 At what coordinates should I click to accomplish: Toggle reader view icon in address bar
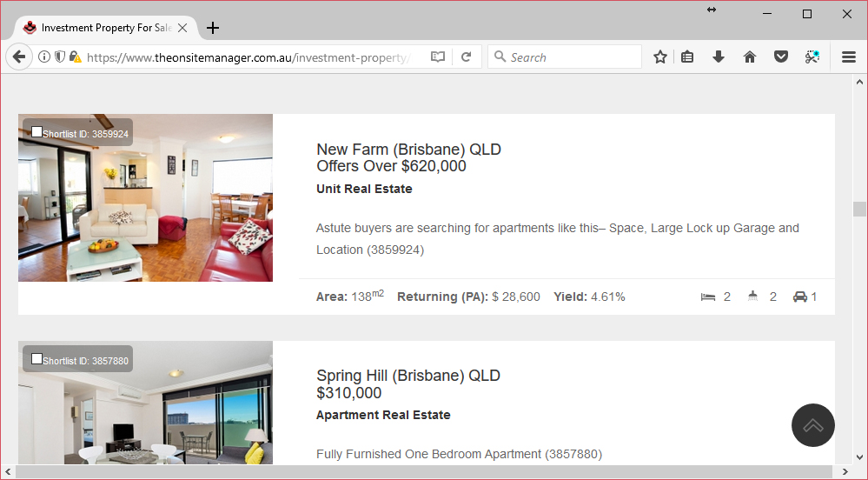438,57
